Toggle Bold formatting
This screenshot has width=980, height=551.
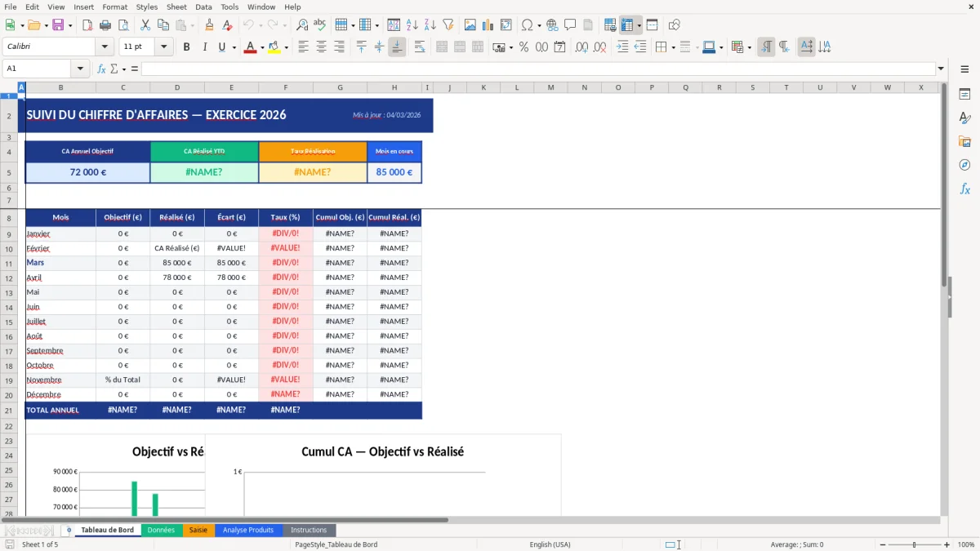click(x=187, y=47)
